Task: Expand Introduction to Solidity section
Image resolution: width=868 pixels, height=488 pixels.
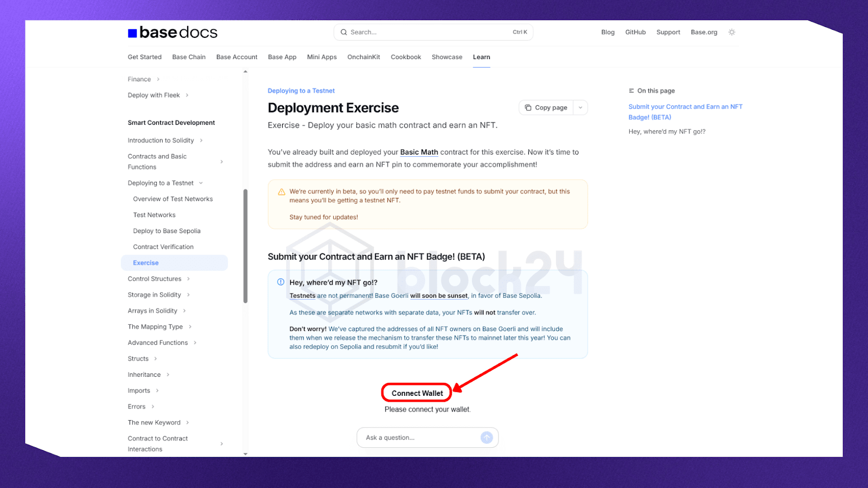Action: (x=201, y=140)
